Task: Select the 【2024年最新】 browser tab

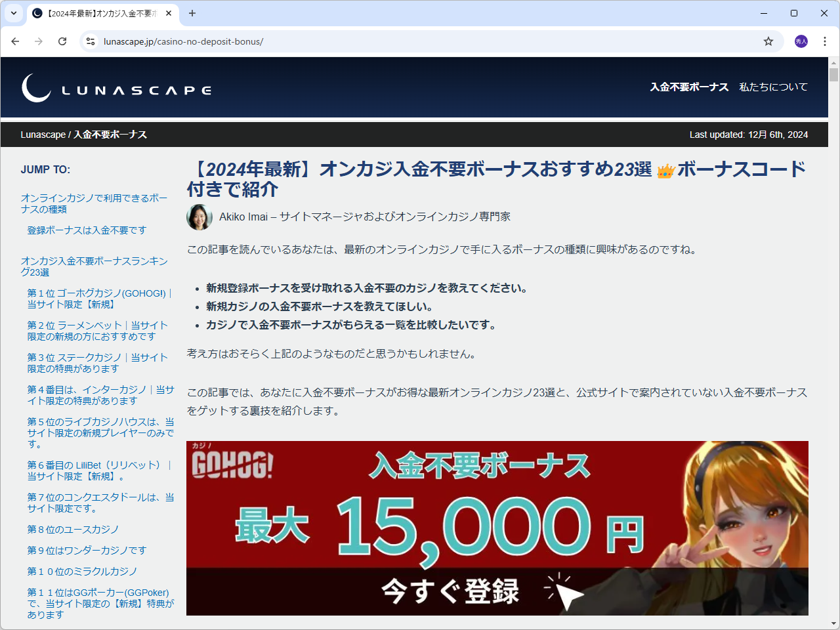Action: (98, 13)
